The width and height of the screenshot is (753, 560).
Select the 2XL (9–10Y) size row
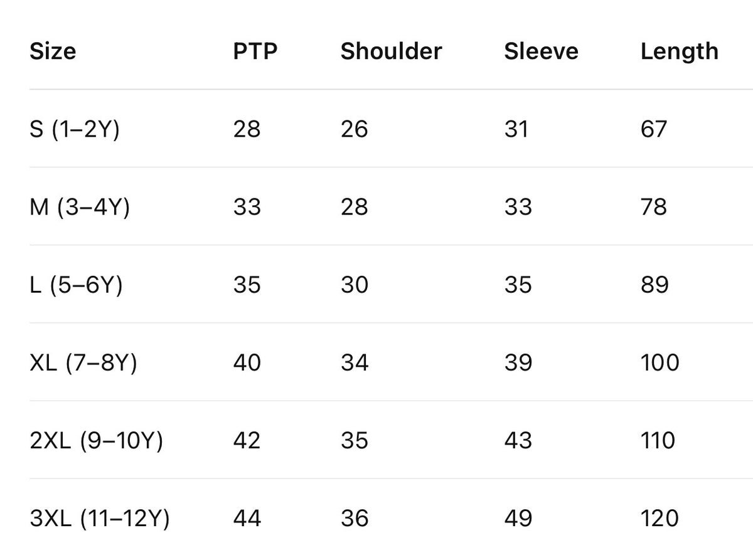[376, 440]
